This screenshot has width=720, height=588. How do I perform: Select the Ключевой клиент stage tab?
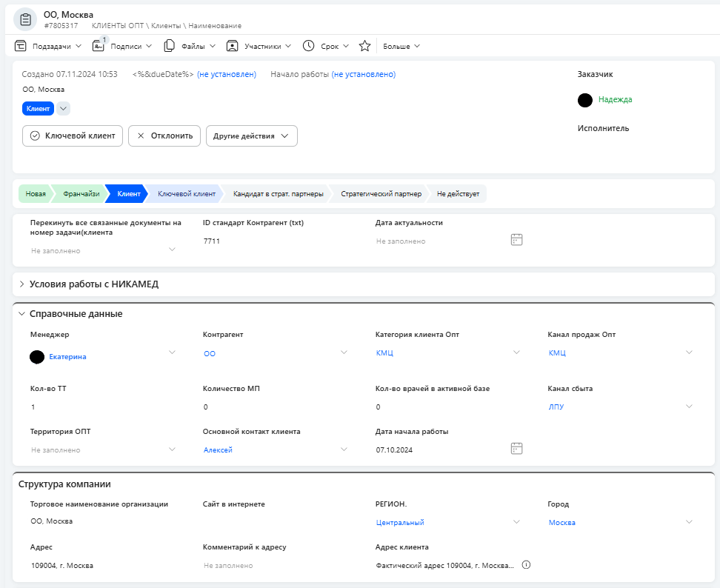click(187, 194)
